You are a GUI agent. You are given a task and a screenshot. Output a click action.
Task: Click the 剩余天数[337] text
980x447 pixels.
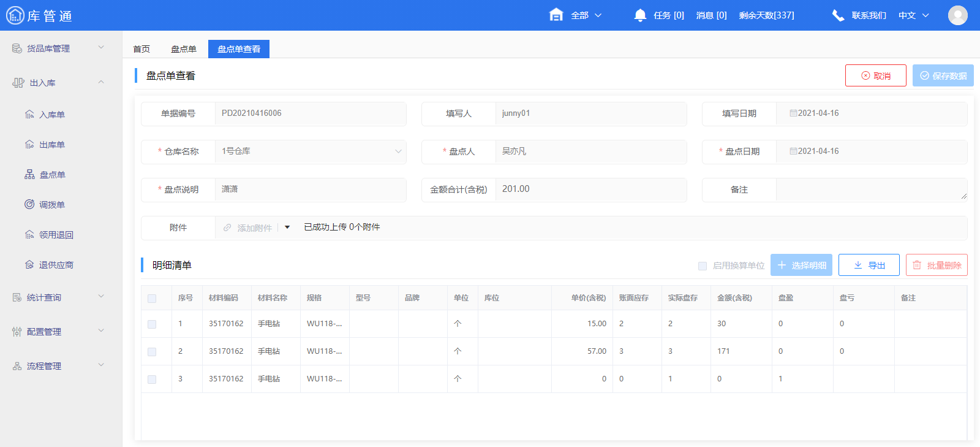[x=766, y=15]
